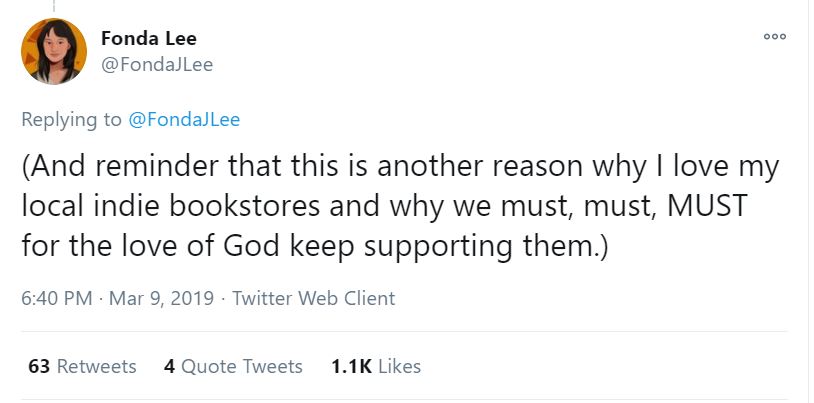Open the @FondaJLee mention in the Replying to line

(184, 120)
